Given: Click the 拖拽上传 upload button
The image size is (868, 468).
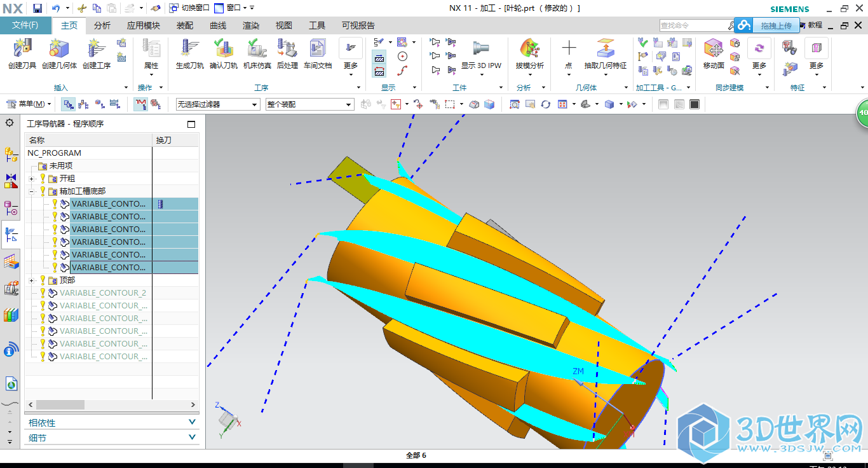Looking at the screenshot, I should click(766, 25).
